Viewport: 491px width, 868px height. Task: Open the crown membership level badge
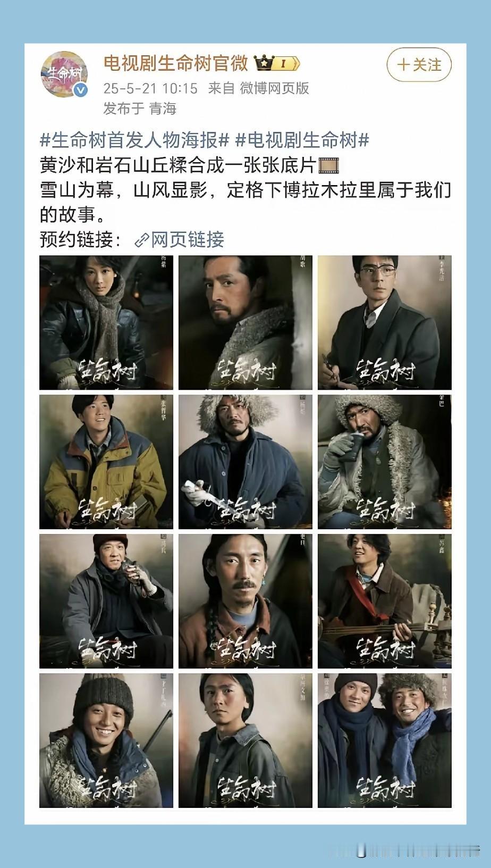[x=277, y=64]
